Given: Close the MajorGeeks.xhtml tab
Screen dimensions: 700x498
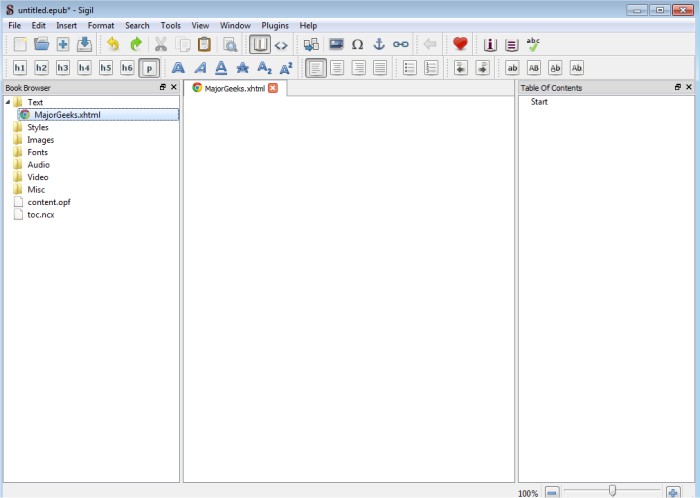Looking at the screenshot, I should pyautogui.click(x=273, y=88).
